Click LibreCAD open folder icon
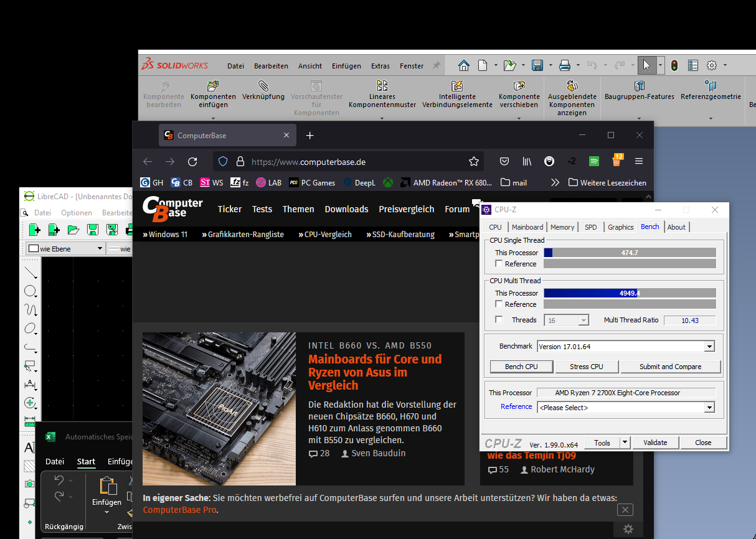The height and width of the screenshot is (539, 756). pyautogui.click(x=73, y=230)
